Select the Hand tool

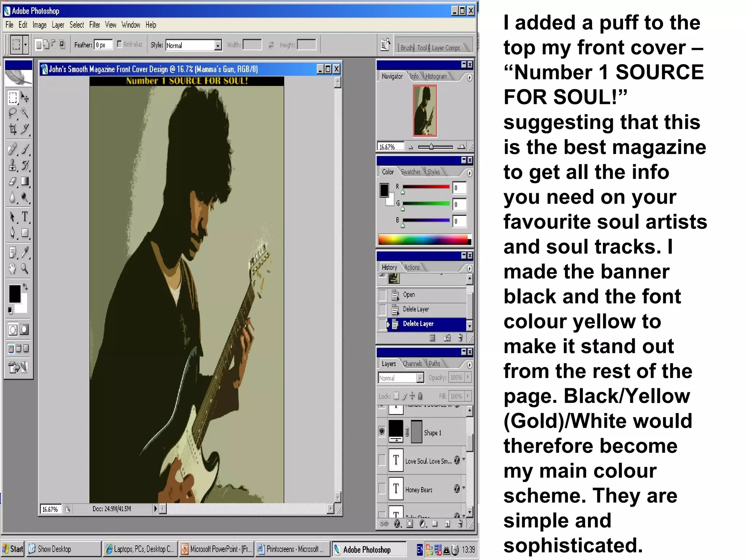13,269
